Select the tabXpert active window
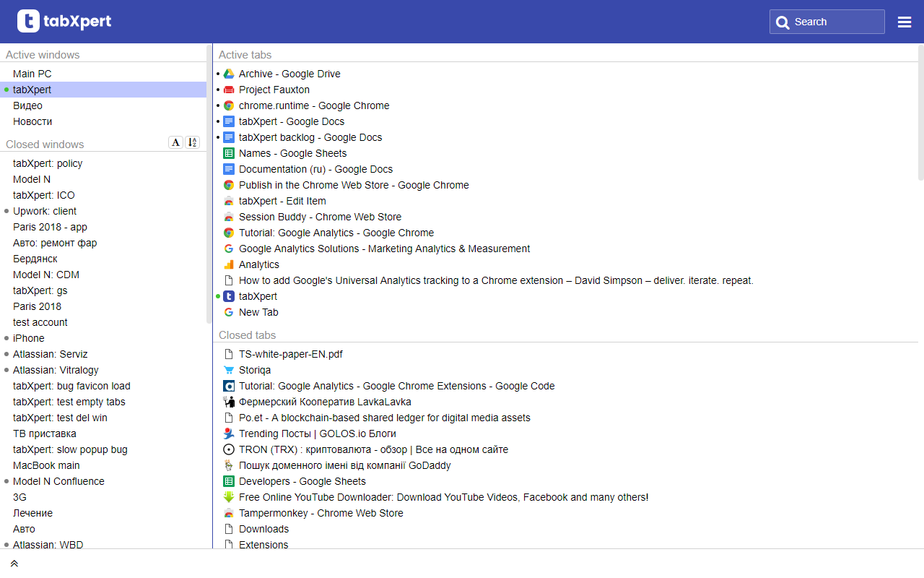The image size is (924, 578). [x=103, y=90]
